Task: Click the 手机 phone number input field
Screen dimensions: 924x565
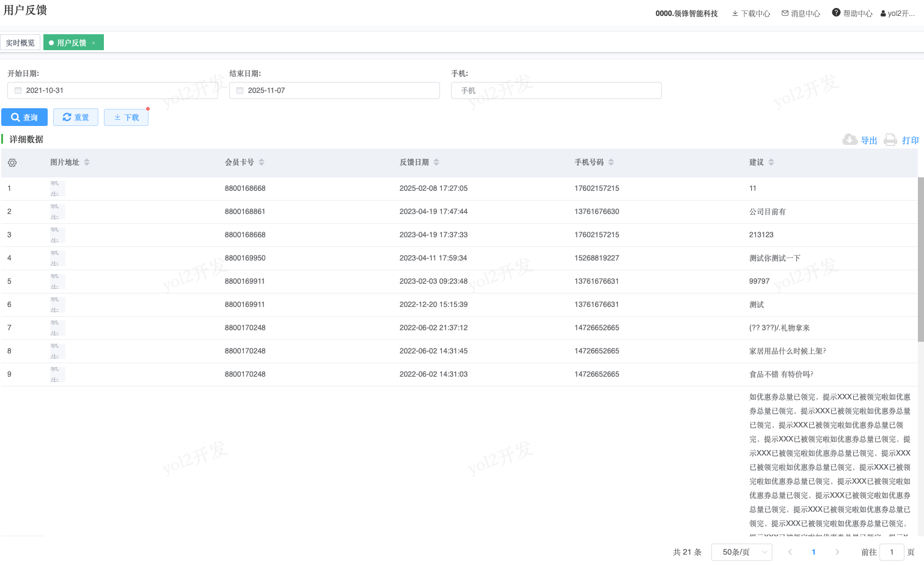Action: click(x=556, y=90)
